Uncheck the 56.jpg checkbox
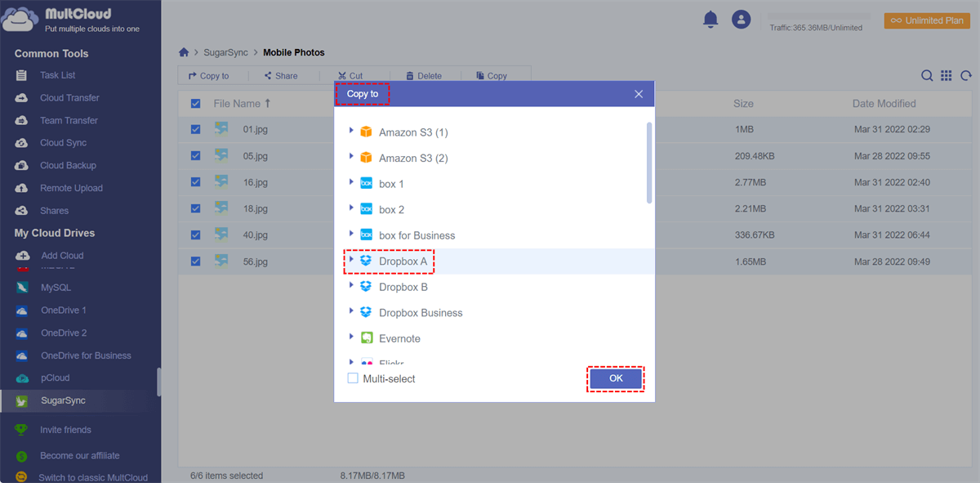This screenshot has width=980, height=483. pos(195,262)
